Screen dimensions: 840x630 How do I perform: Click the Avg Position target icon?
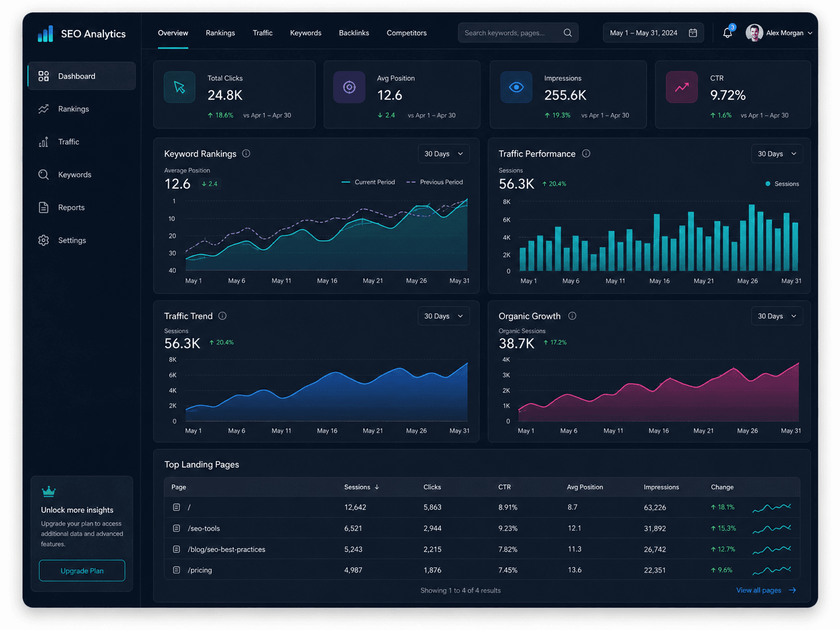tap(349, 87)
